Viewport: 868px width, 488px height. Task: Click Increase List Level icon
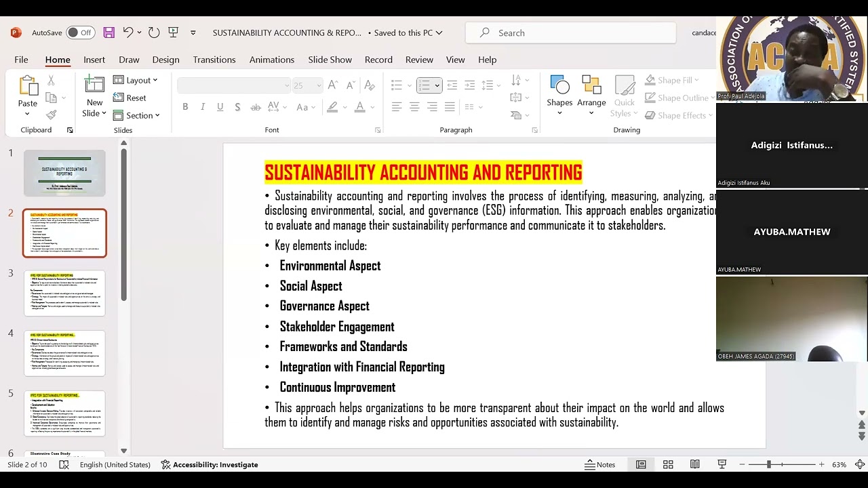469,85
